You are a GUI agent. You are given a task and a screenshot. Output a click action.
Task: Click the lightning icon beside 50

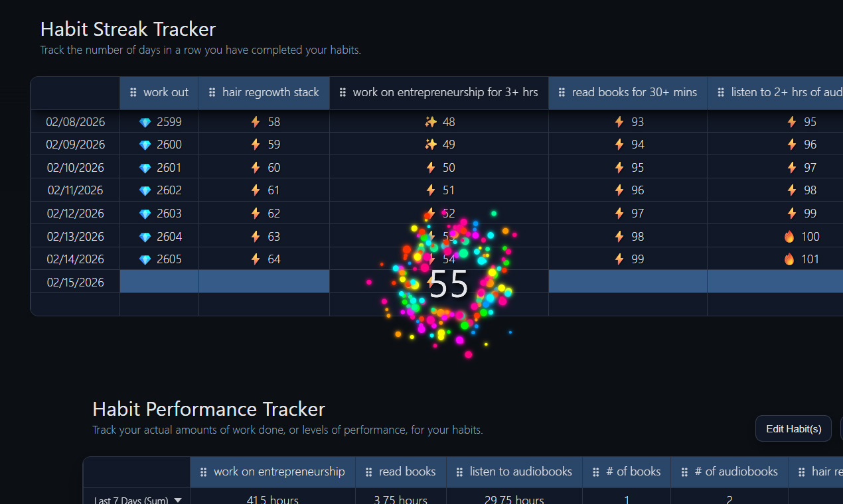pos(431,168)
